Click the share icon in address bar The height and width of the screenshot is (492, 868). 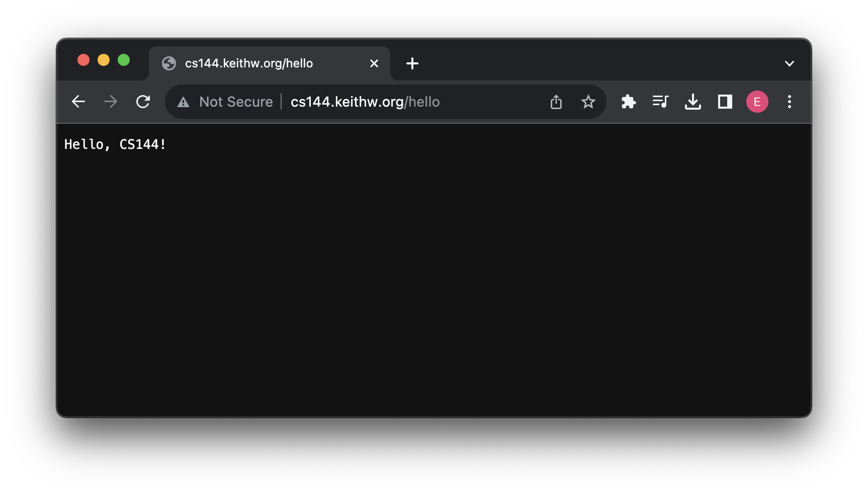click(556, 102)
